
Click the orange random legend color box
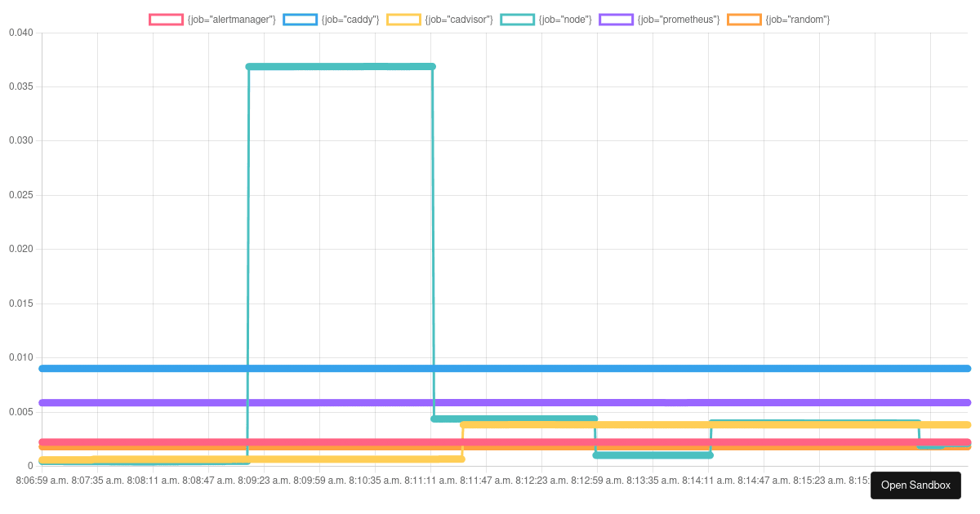(x=744, y=20)
